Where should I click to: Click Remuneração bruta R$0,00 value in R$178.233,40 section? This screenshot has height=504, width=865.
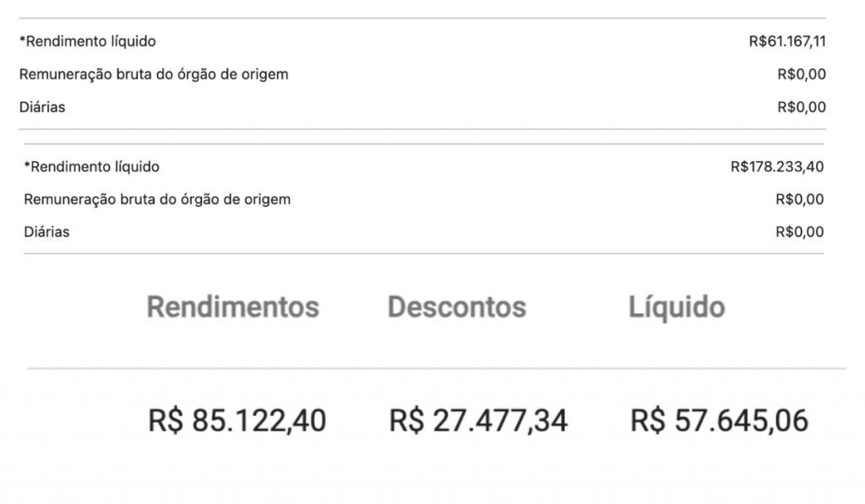(799, 200)
